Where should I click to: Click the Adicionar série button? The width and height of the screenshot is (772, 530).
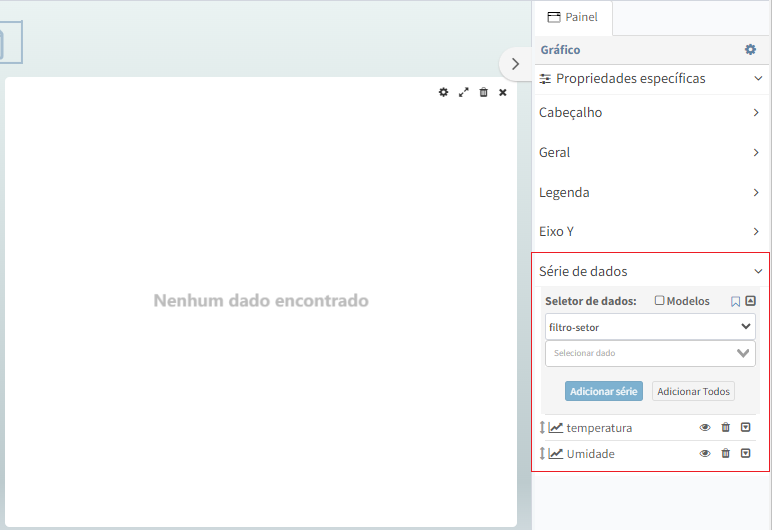tap(604, 391)
